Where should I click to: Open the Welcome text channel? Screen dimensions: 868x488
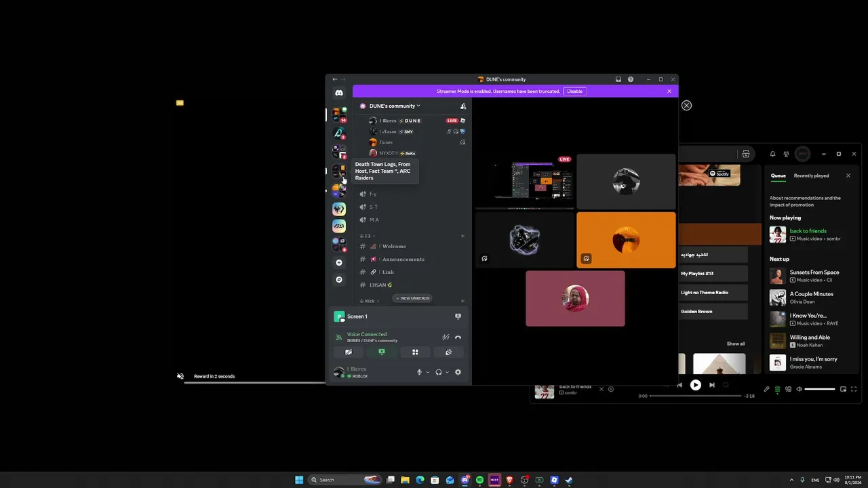tap(414, 246)
